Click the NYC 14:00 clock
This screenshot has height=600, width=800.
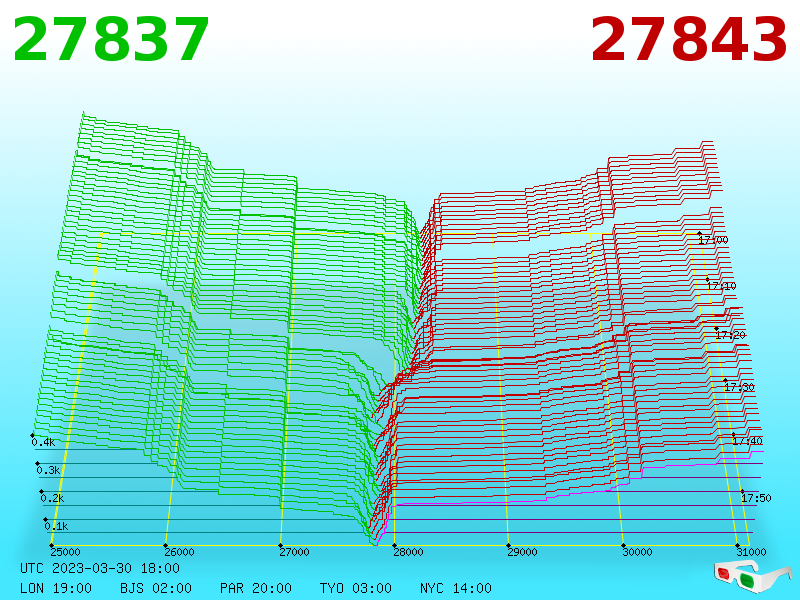click(456, 588)
